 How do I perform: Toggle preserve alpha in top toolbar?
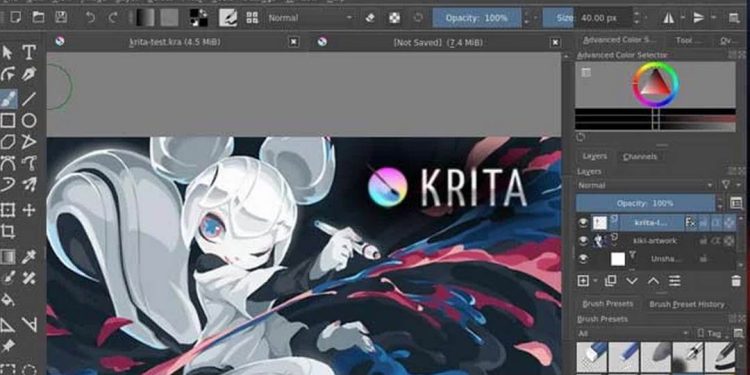[x=395, y=18]
